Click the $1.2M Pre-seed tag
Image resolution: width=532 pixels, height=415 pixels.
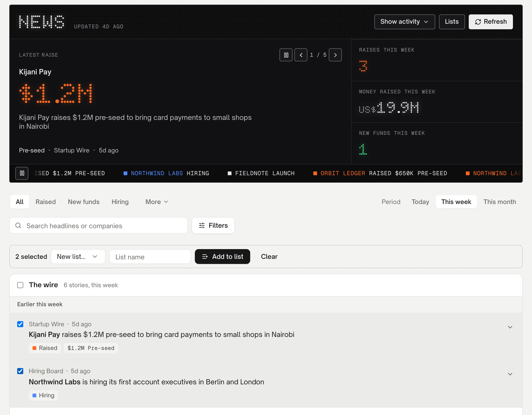(91, 348)
